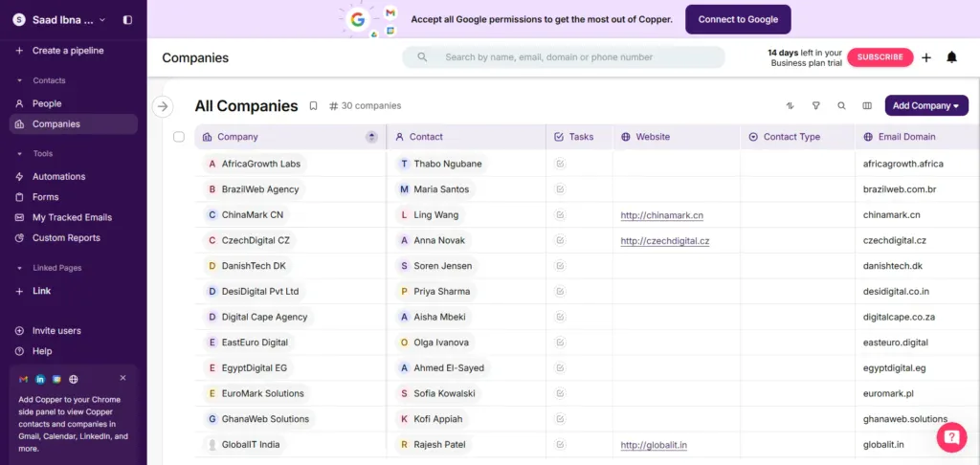Toggle the sidebar collapse icon

pos(128,19)
